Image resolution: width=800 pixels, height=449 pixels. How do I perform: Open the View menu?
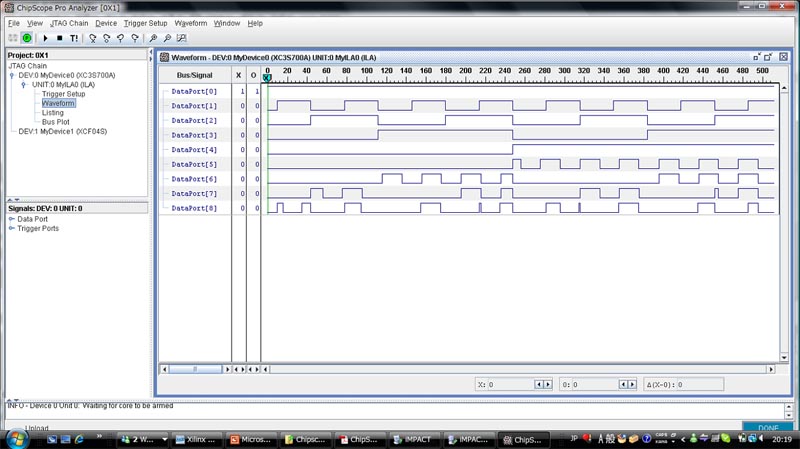coord(35,23)
